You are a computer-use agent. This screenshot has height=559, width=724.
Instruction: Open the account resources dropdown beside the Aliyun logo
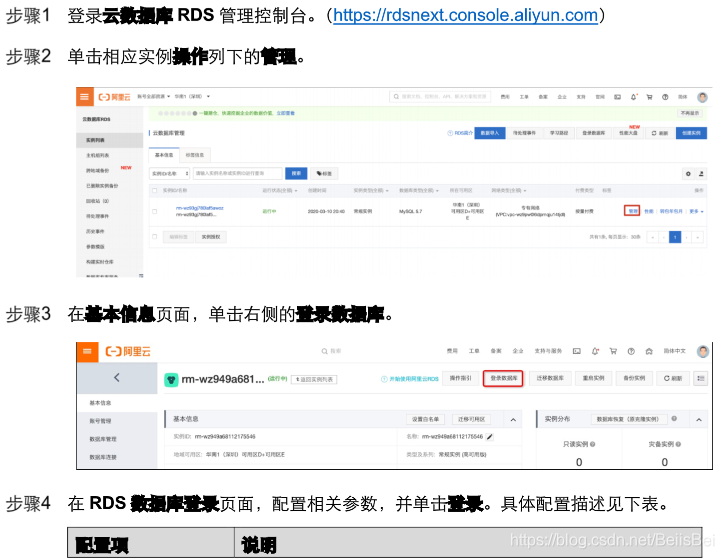[154, 96]
